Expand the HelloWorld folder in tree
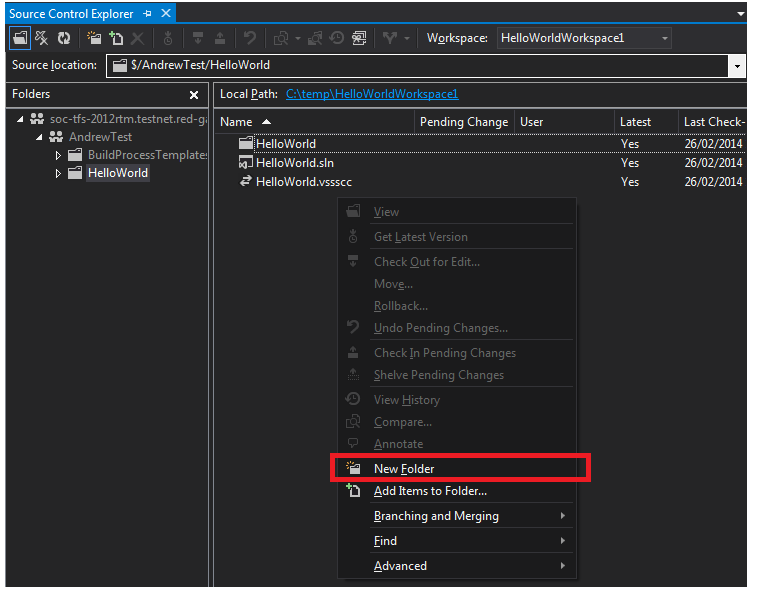This screenshot has width=761, height=594. (x=58, y=173)
